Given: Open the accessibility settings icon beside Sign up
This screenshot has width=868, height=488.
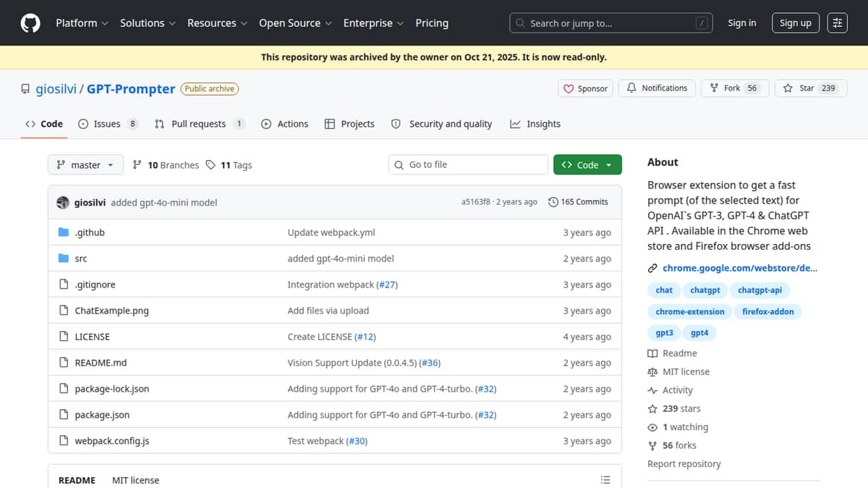Looking at the screenshot, I should (x=838, y=23).
